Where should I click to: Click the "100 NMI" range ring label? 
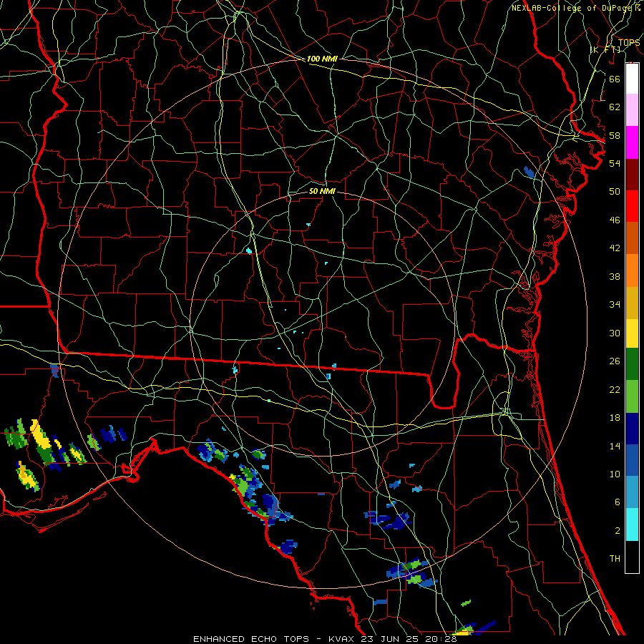[322, 59]
